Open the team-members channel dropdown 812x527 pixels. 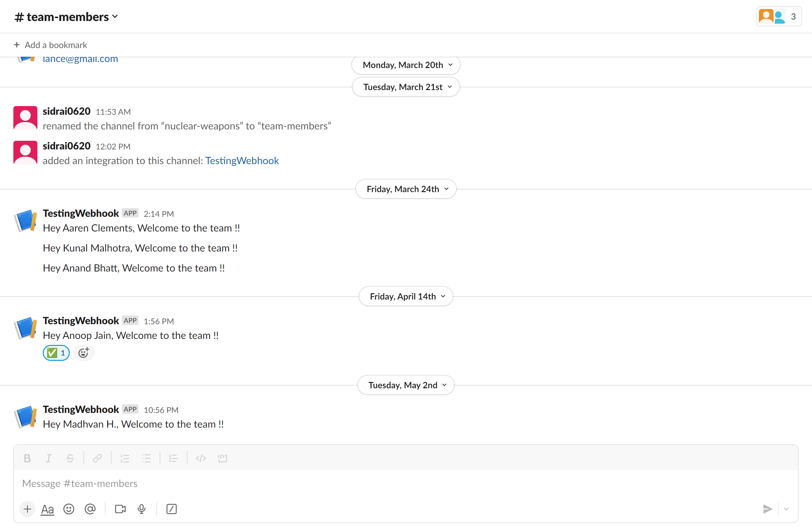pyautogui.click(x=66, y=16)
